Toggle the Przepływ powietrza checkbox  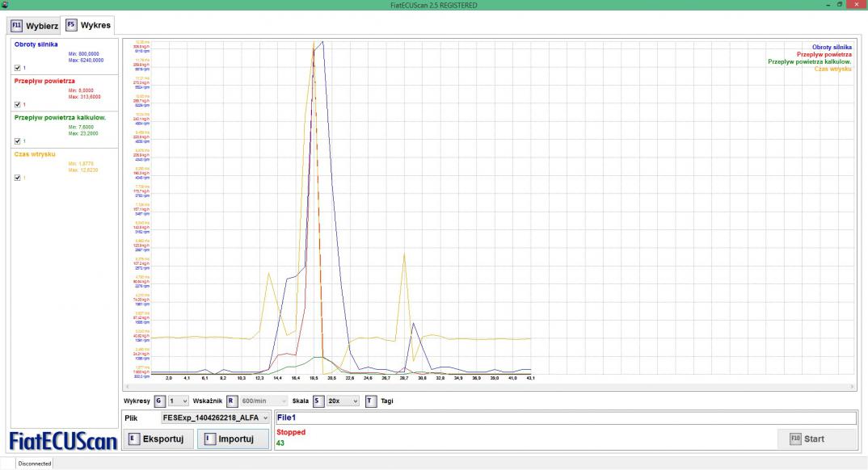tap(18, 104)
